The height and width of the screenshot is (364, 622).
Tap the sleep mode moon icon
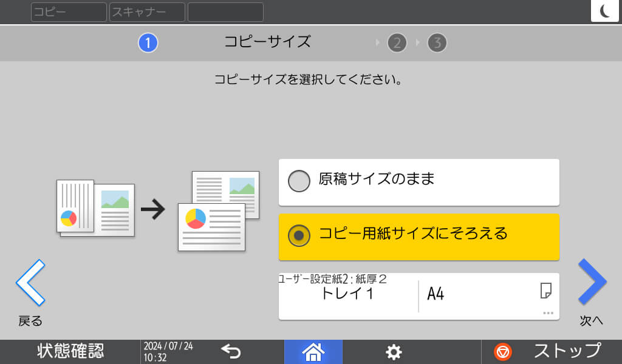(604, 12)
